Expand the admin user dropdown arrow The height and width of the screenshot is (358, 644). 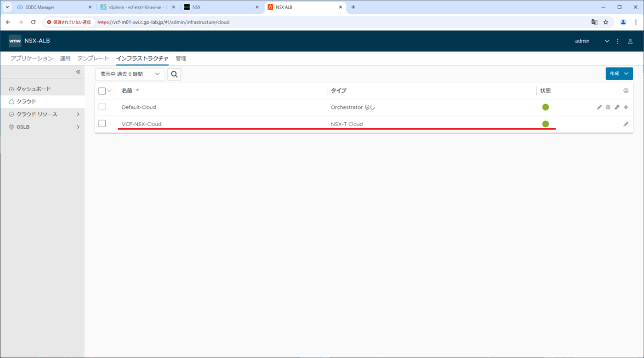tap(607, 41)
